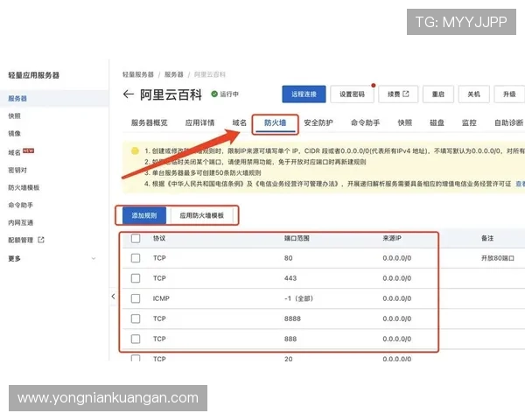The width and height of the screenshot is (525, 420).
Task: Click the external link icon on 续费
Action: click(x=406, y=94)
